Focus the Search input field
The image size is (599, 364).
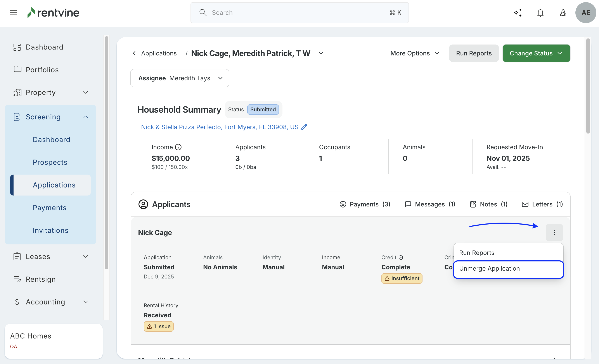point(299,13)
